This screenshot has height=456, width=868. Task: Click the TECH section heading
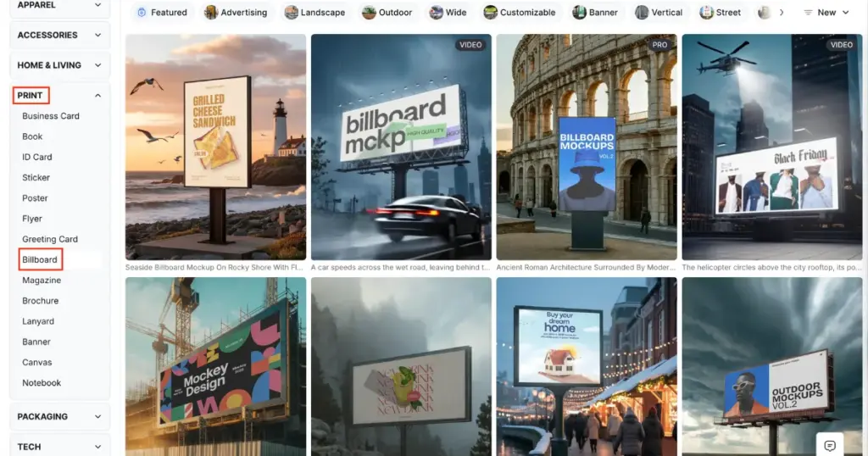(29, 447)
